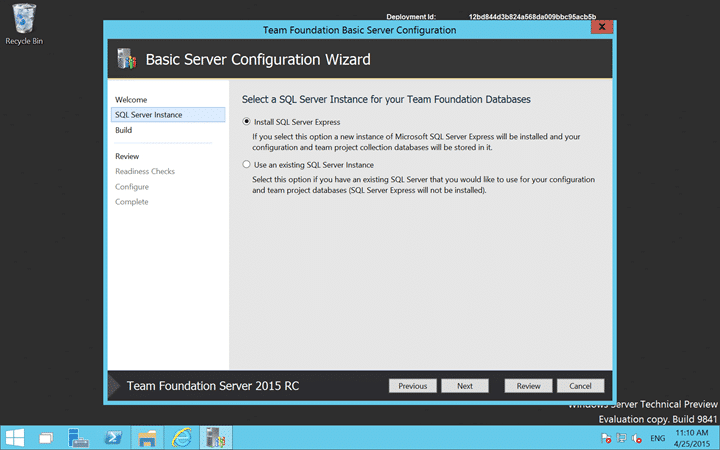
Task: Cancel the configuration wizard
Action: click(x=580, y=386)
